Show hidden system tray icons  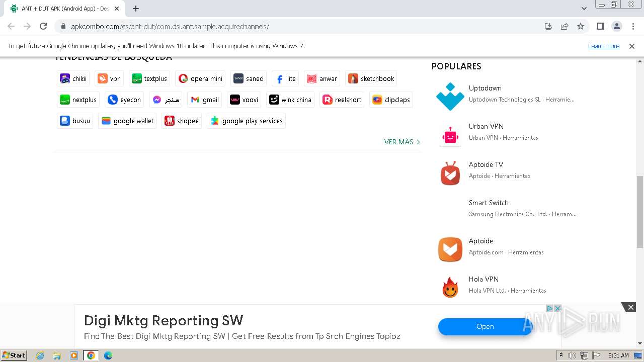click(x=561, y=355)
